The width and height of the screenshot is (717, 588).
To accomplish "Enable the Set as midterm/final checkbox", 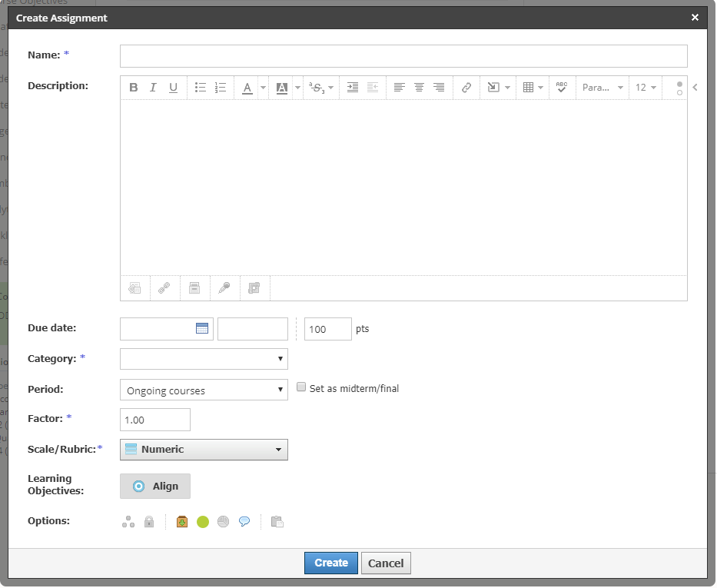I will (x=302, y=387).
